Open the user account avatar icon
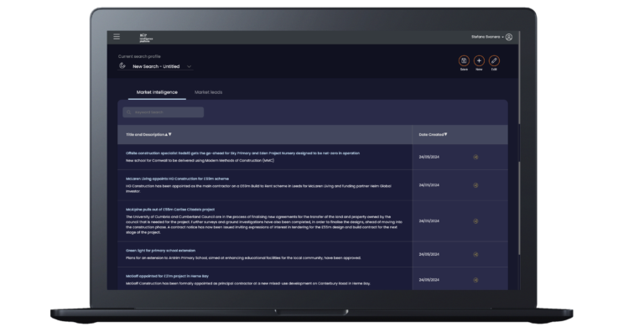This screenshot has width=644, height=332. (x=509, y=37)
